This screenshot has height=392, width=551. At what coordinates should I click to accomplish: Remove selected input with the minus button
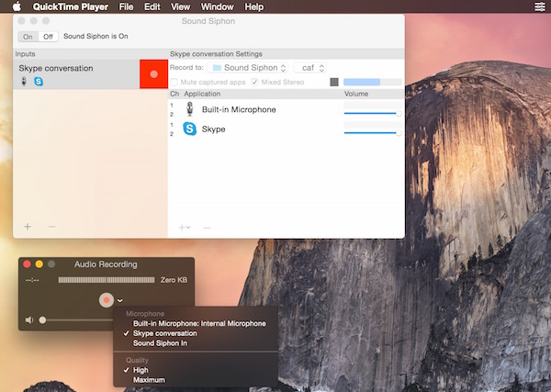[51, 227]
